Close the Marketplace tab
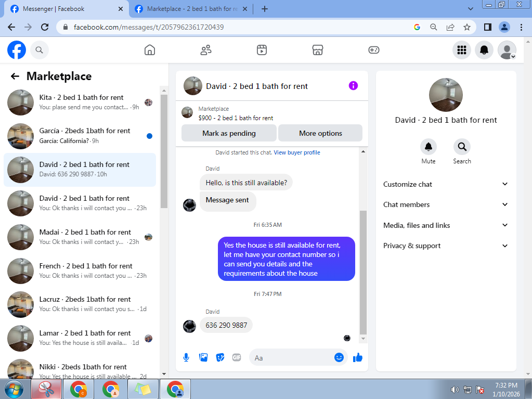The width and height of the screenshot is (532, 399). coord(245,9)
